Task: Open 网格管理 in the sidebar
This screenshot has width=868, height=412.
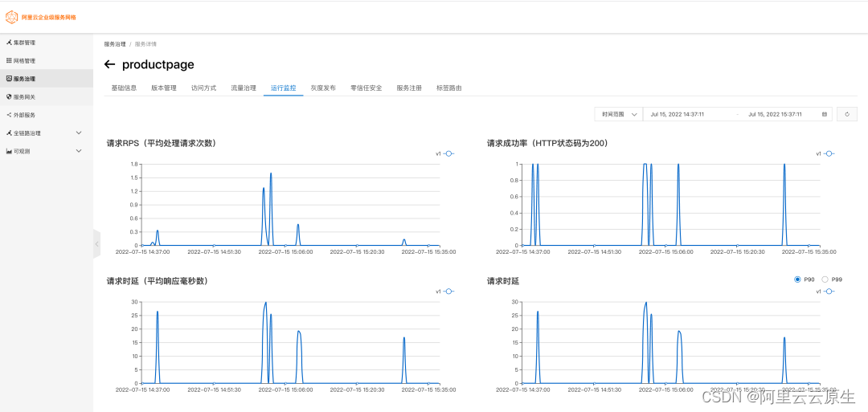Action: click(x=47, y=61)
